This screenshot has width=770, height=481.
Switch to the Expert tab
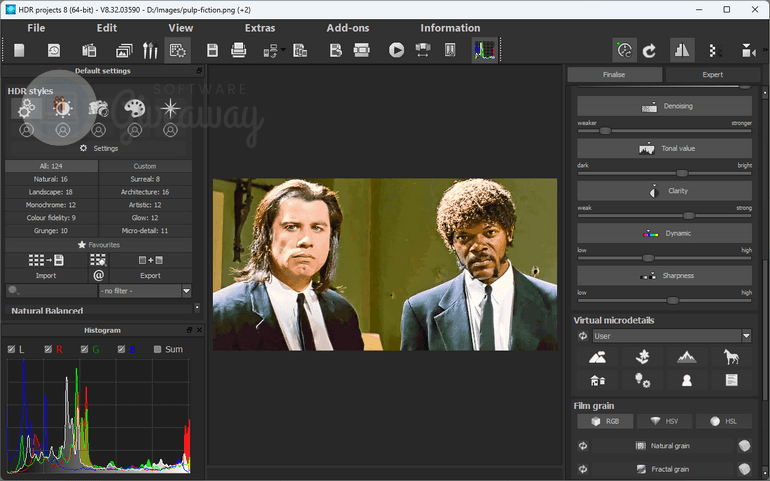tap(712, 75)
